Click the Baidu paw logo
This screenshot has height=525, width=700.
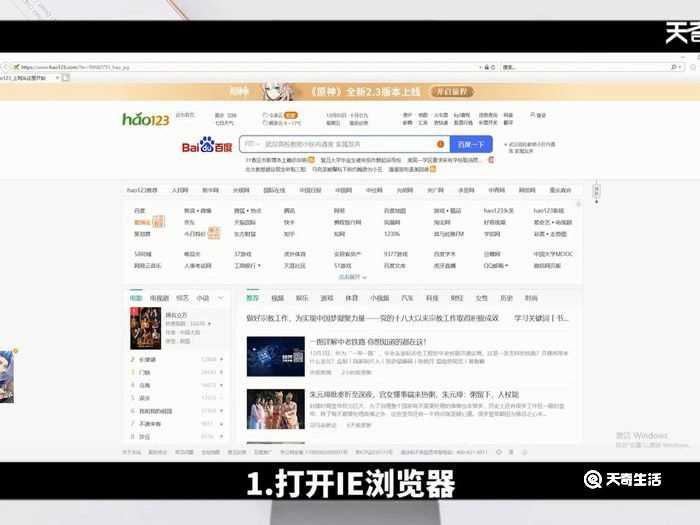click(207, 145)
